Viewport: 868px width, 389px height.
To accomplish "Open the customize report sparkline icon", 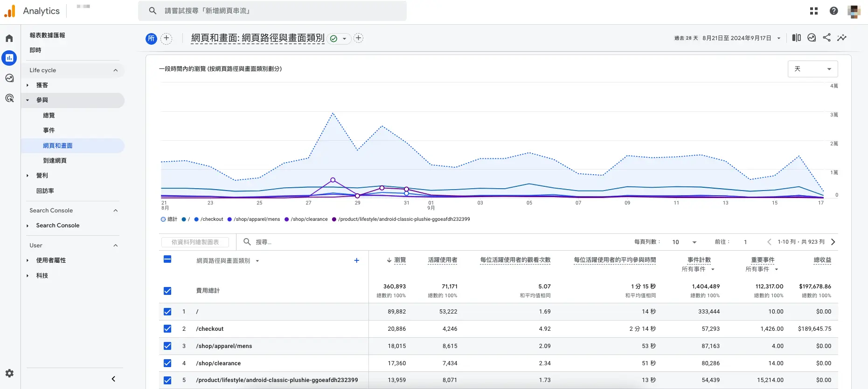I will (842, 38).
